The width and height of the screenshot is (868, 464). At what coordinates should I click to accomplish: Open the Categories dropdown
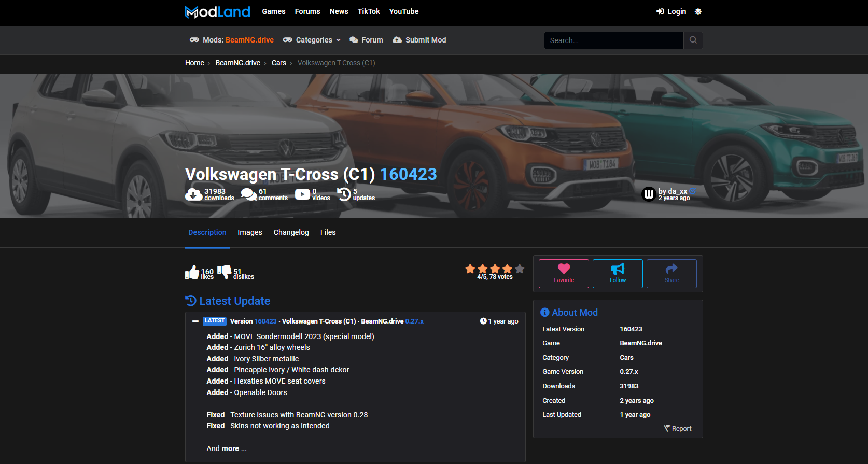(312, 40)
